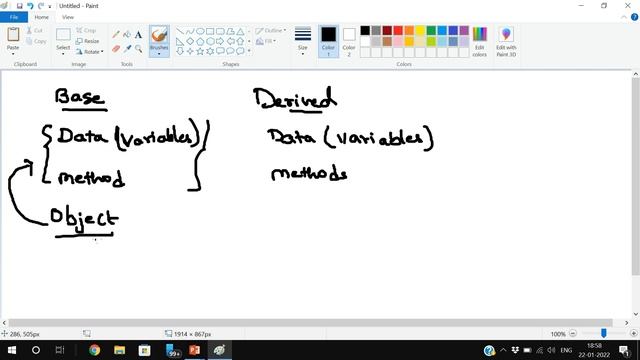
Task: Choose the Rounded rectangle shape
Action: (220, 31)
